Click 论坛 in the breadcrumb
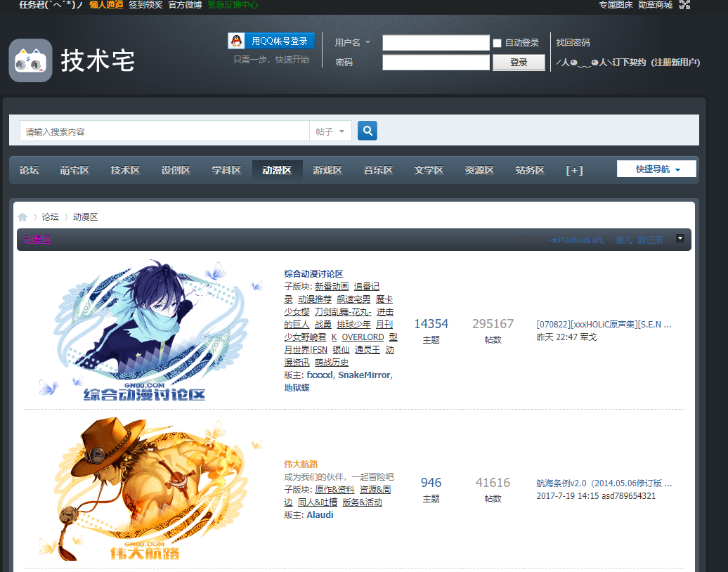This screenshot has height=572, width=728. tap(50, 217)
